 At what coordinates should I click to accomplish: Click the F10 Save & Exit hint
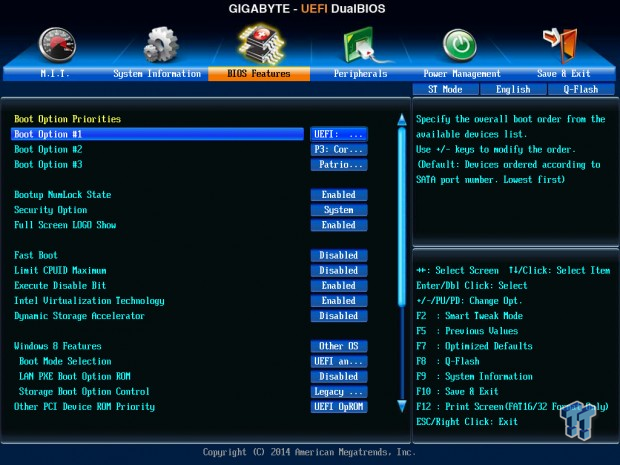pyautogui.click(x=457, y=392)
